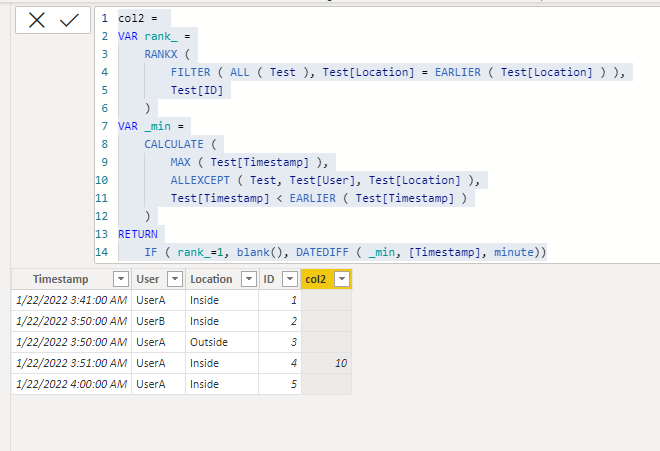Click the ID cell with value 3
The height and width of the screenshot is (451, 660).
280,342
